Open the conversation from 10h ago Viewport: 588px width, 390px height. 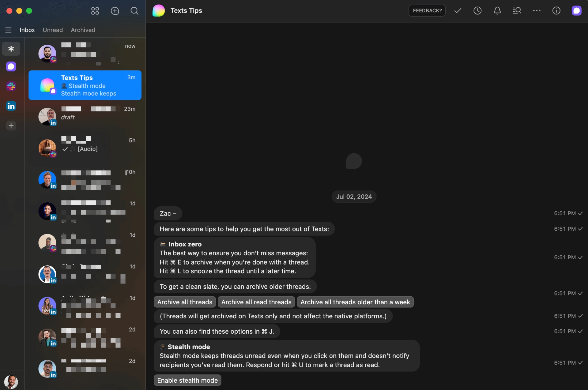[x=85, y=180]
